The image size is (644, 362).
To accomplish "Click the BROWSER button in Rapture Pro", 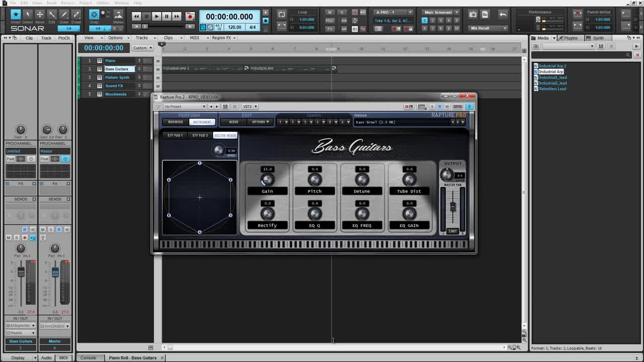I will pyautogui.click(x=175, y=122).
